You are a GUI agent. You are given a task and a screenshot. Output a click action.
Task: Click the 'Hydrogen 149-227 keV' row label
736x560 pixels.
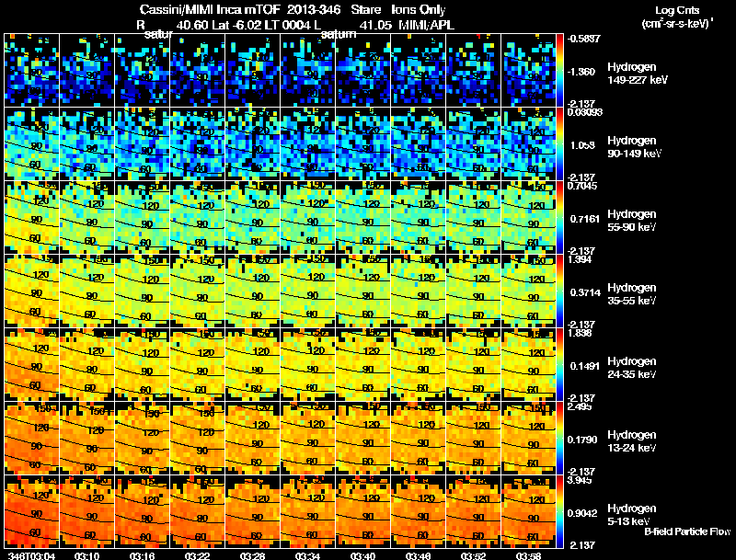click(x=637, y=74)
